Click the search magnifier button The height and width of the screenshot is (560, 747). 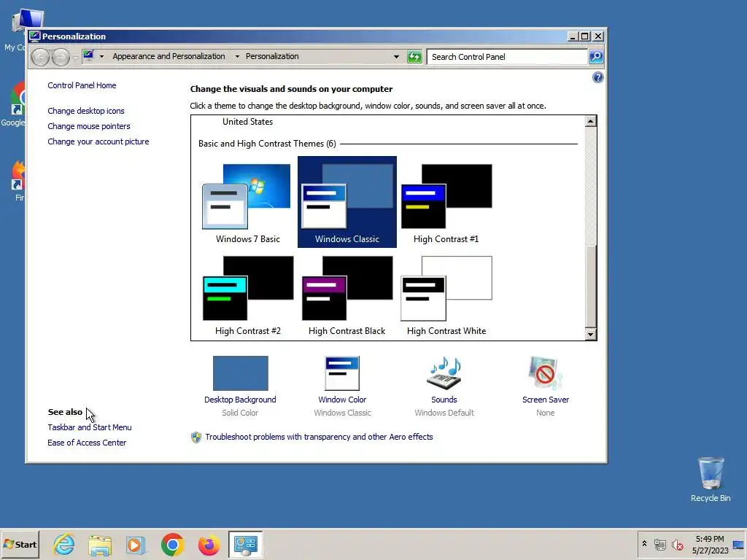click(596, 57)
